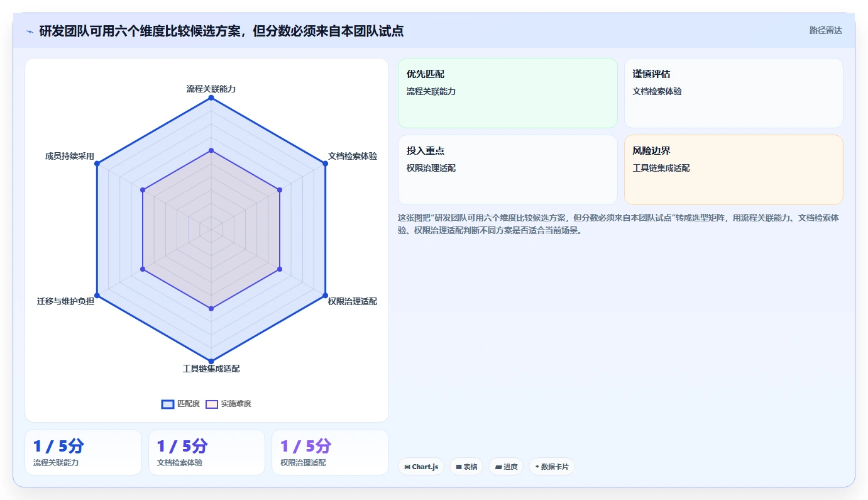Image resolution: width=868 pixels, height=500 pixels.
Task: Click the 流程关联能力 radar axis label
Action: tap(211, 89)
